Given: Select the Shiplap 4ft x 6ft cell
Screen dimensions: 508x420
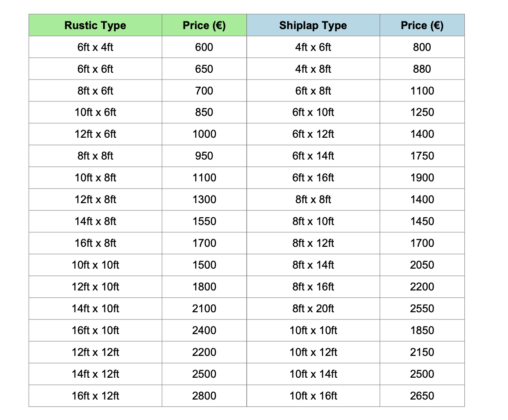Looking at the screenshot, I should (313, 47).
